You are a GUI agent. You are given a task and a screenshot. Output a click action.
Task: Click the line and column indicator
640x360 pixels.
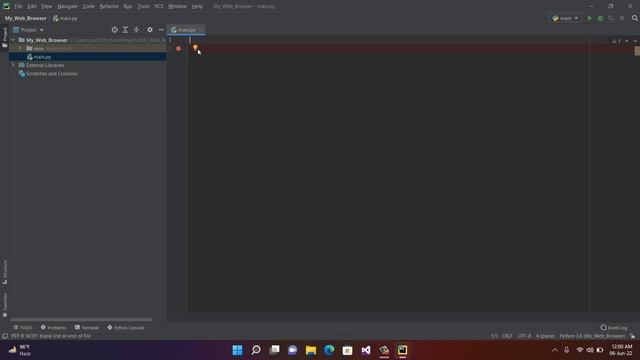coord(494,336)
